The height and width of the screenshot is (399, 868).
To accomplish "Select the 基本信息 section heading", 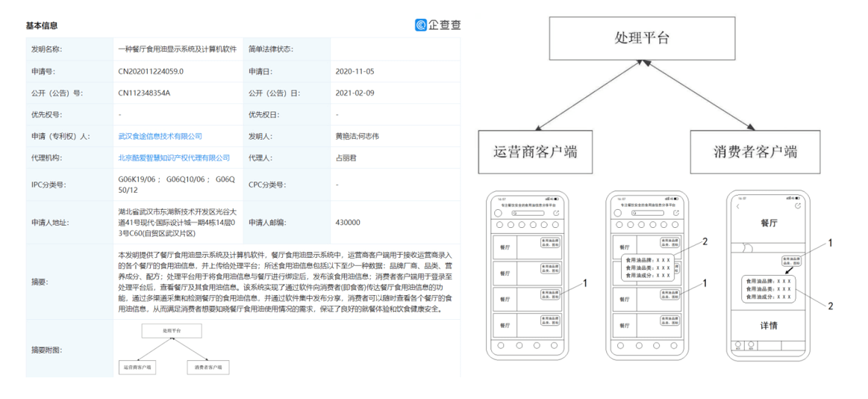I will click(42, 25).
